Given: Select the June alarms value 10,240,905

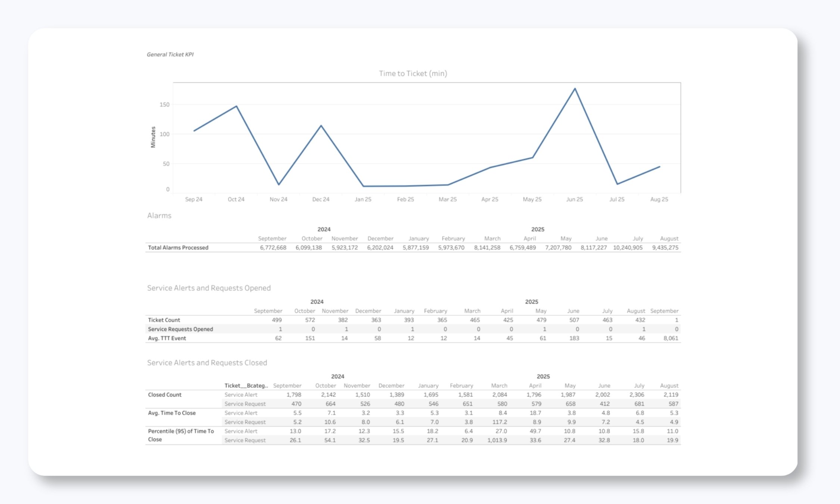Looking at the screenshot, I should tap(628, 247).
